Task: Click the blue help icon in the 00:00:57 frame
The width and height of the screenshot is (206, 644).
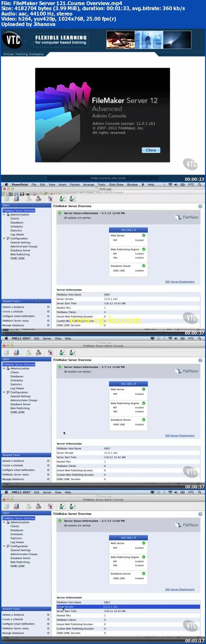Action: click(x=200, y=360)
